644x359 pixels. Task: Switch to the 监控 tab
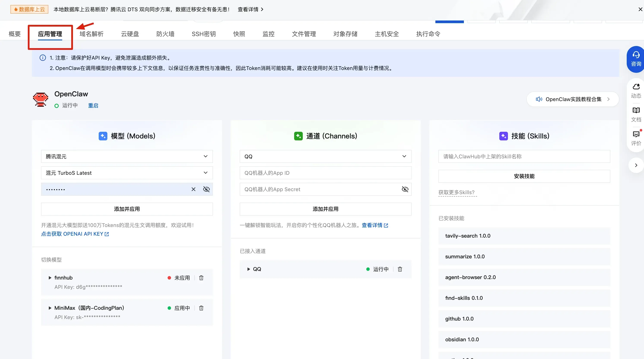[x=268, y=34]
